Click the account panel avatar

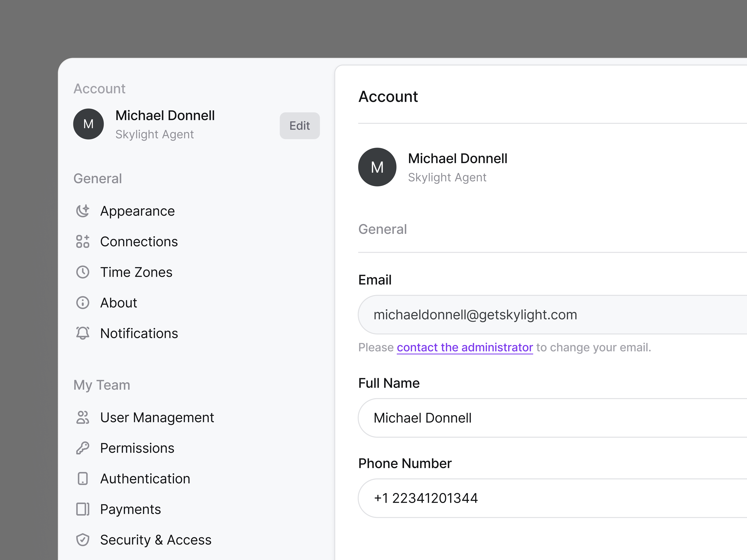click(x=377, y=167)
